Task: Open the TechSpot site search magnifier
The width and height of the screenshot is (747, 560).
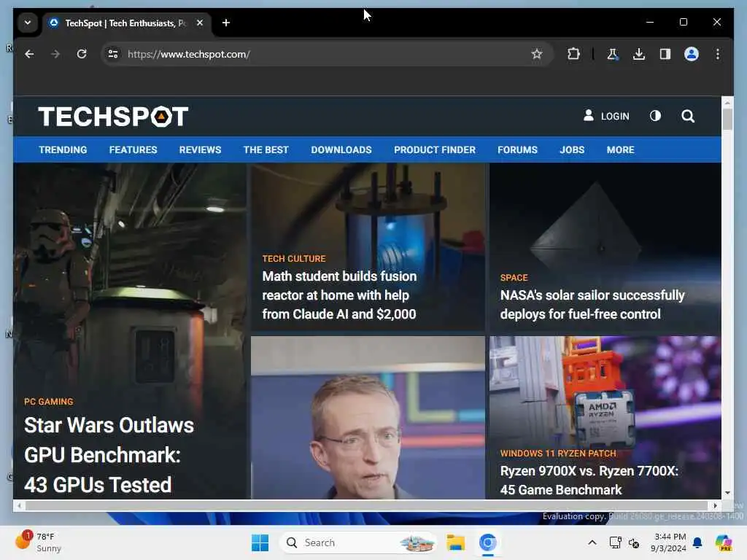Action: pos(688,116)
